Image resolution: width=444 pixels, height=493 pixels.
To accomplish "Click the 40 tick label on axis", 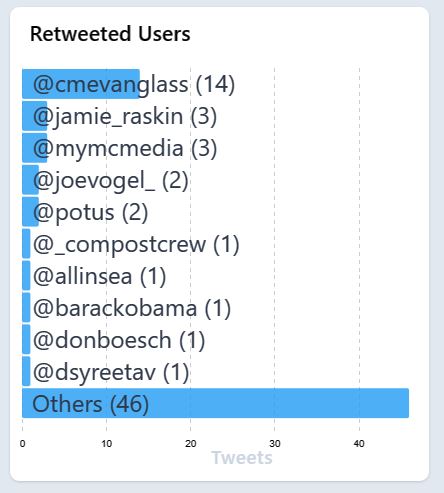I will click(359, 444).
